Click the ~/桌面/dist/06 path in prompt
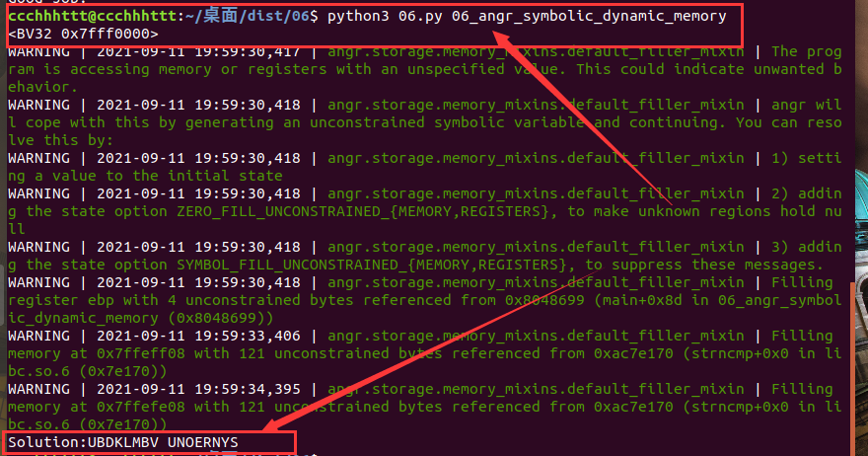The image size is (868, 456). pyautogui.click(x=248, y=16)
